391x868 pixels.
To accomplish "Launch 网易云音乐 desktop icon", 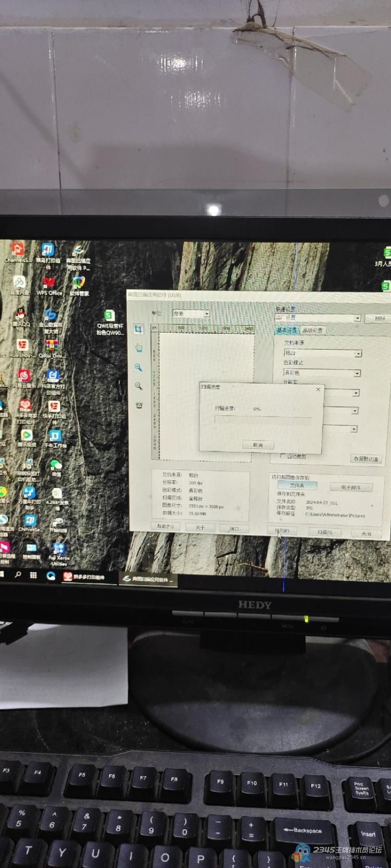I will [x=24, y=379].
